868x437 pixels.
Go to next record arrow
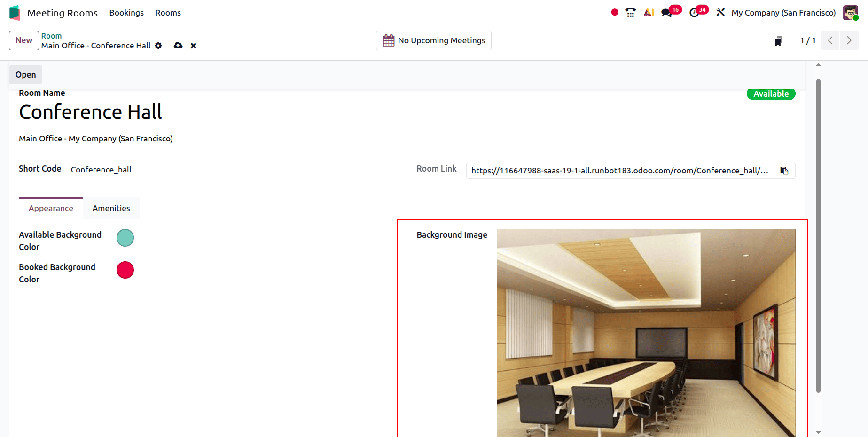[x=849, y=40]
